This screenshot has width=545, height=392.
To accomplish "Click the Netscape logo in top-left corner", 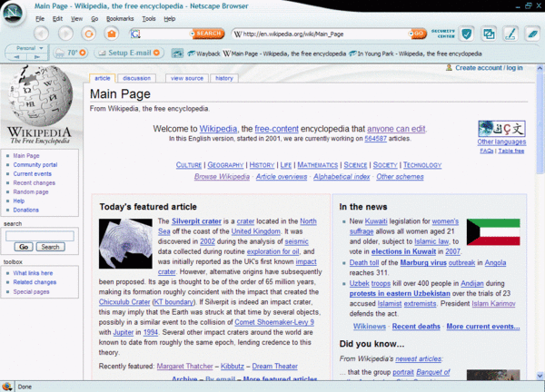I will [13, 13].
